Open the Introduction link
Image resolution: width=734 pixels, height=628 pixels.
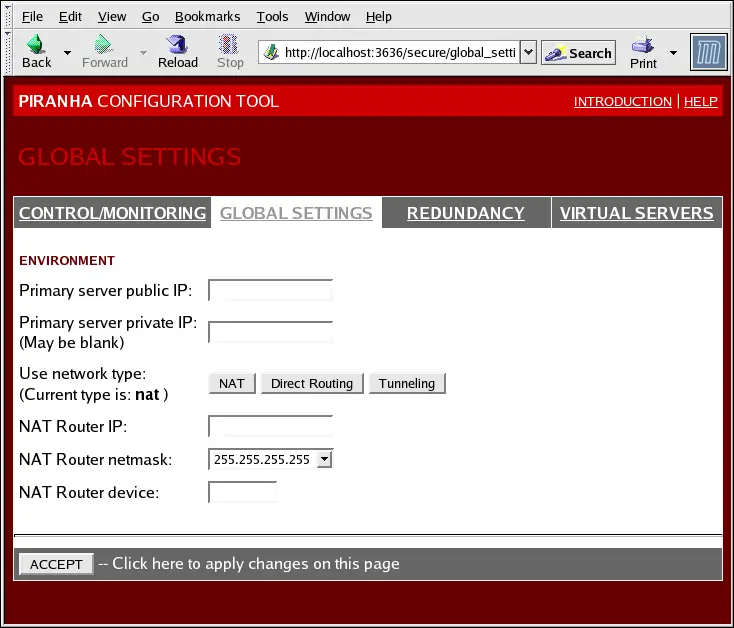(x=622, y=102)
